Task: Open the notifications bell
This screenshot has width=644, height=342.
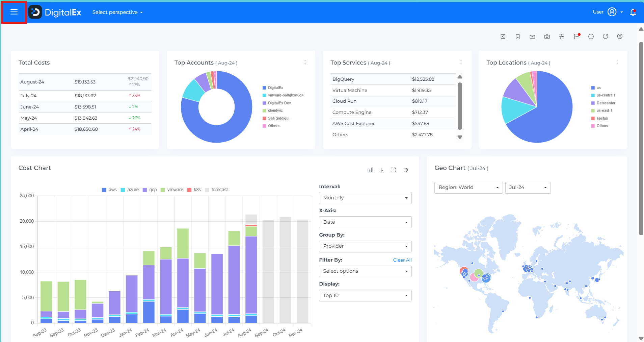Action: click(633, 12)
